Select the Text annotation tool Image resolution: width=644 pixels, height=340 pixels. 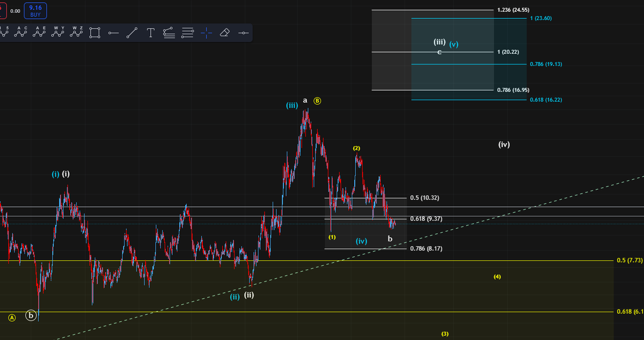click(150, 33)
